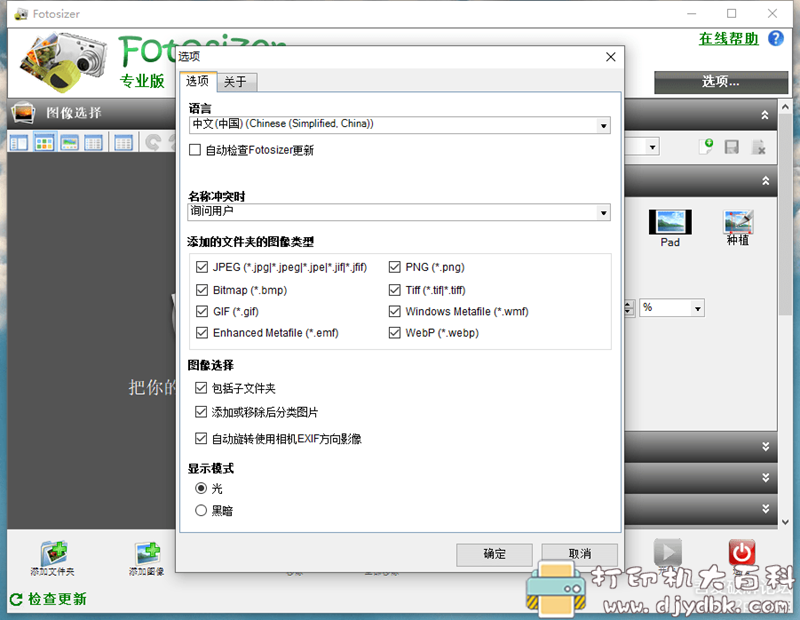Toggle the GIF (*.gif) checkbox
Image resolution: width=800 pixels, height=620 pixels.
pyautogui.click(x=202, y=311)
